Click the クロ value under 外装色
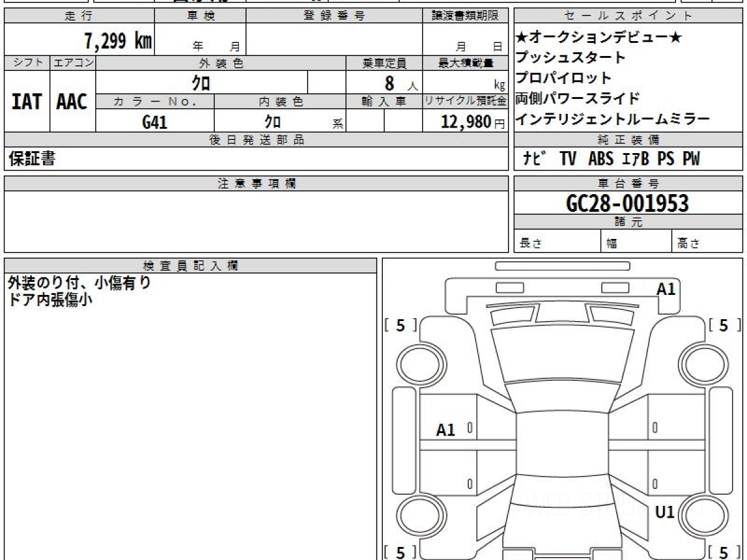 [201, 83]
